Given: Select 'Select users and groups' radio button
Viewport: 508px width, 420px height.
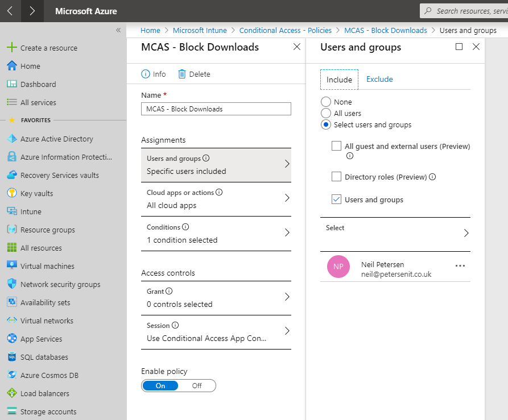Looking at the screenshot, I should [325, 124].
